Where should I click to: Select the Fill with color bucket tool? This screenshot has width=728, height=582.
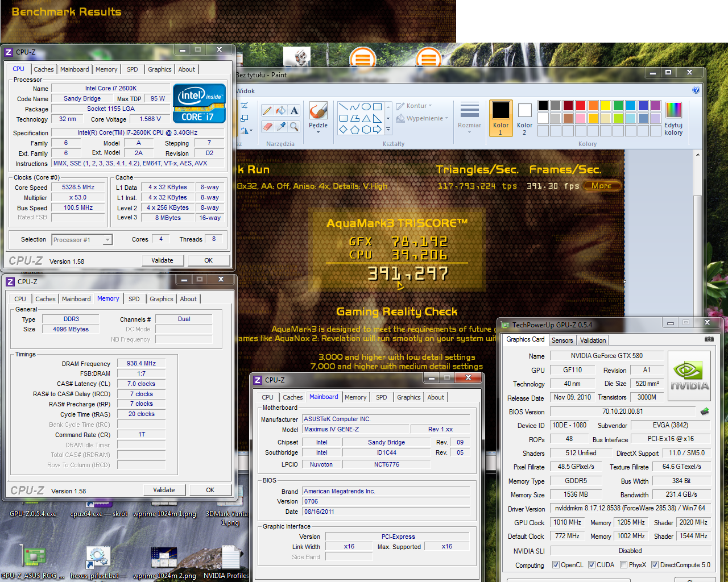tap(281, 111)
